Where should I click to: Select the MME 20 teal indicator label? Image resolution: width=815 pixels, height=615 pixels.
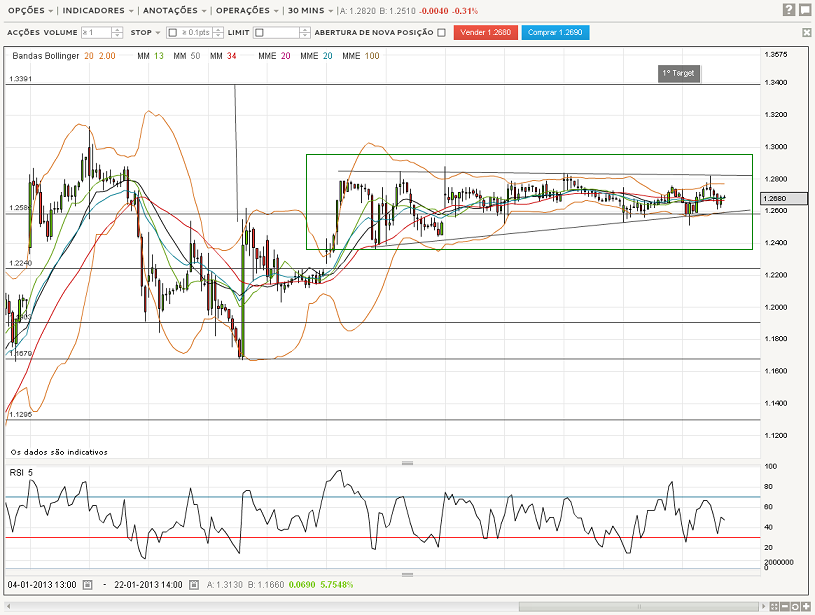[x=316, y=56]
